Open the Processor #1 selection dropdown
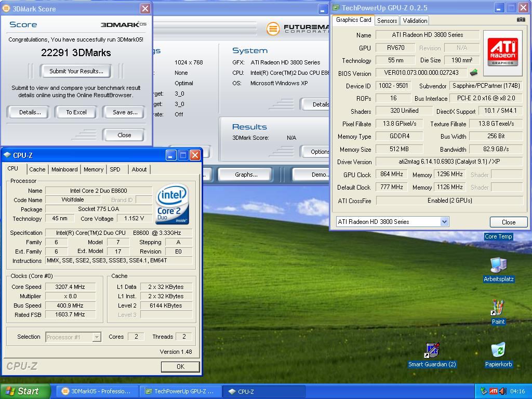The image size is (532, 399). (x=97, y=337)
